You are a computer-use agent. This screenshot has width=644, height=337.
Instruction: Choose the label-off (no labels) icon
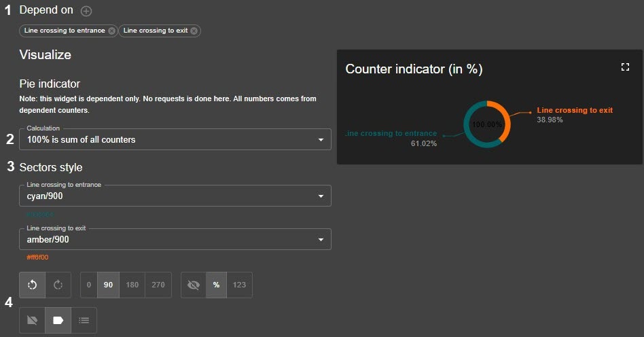click(x=33, y=320)
